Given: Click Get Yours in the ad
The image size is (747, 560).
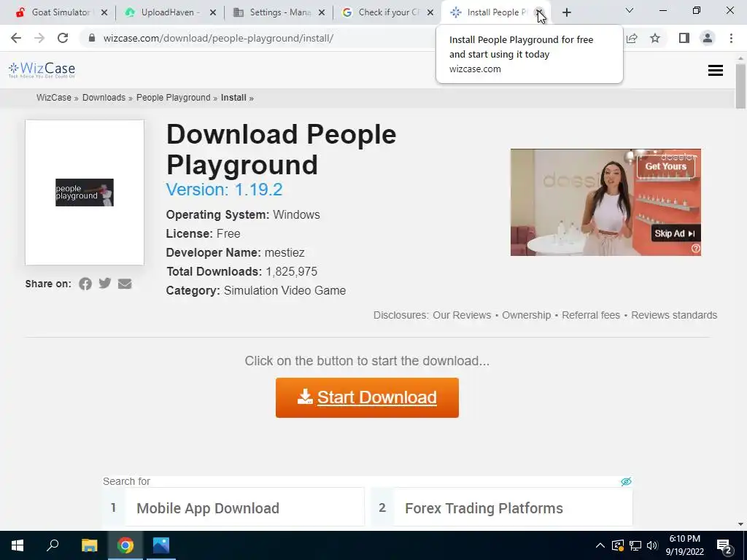Looking at the screenshot, I should pyautogui.click(x=665, y=166).
